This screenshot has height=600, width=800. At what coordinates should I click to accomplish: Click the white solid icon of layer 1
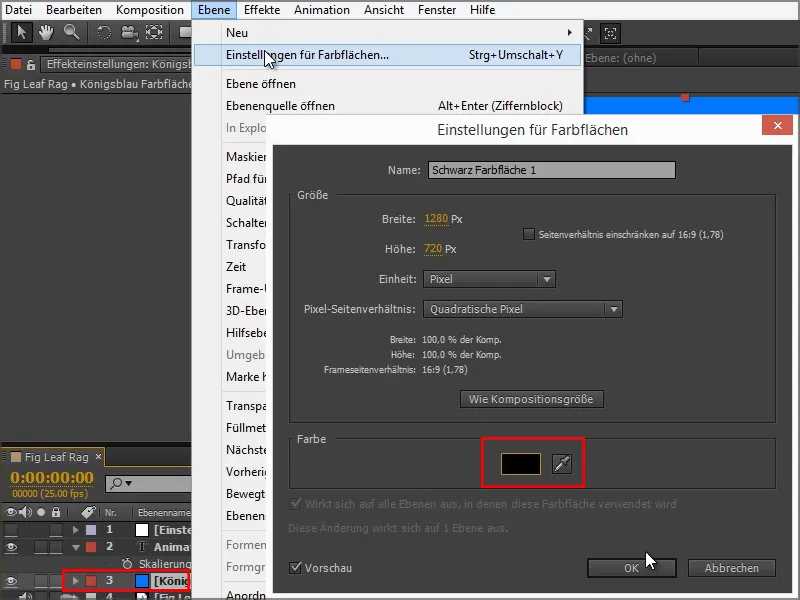pos(142,530)
